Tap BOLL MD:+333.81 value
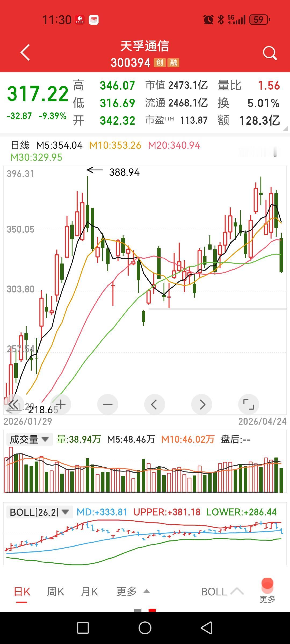290x644 pixels. click(x=102, y=512)
